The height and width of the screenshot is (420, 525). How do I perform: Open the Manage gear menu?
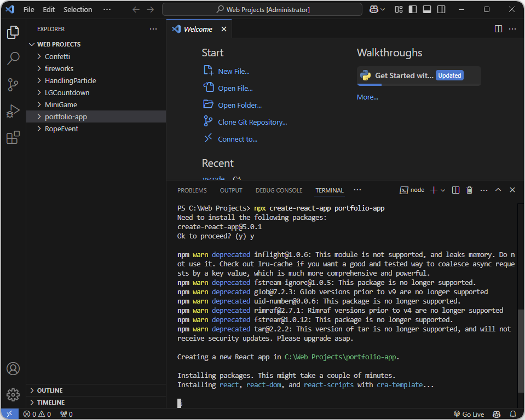(13, 395)
